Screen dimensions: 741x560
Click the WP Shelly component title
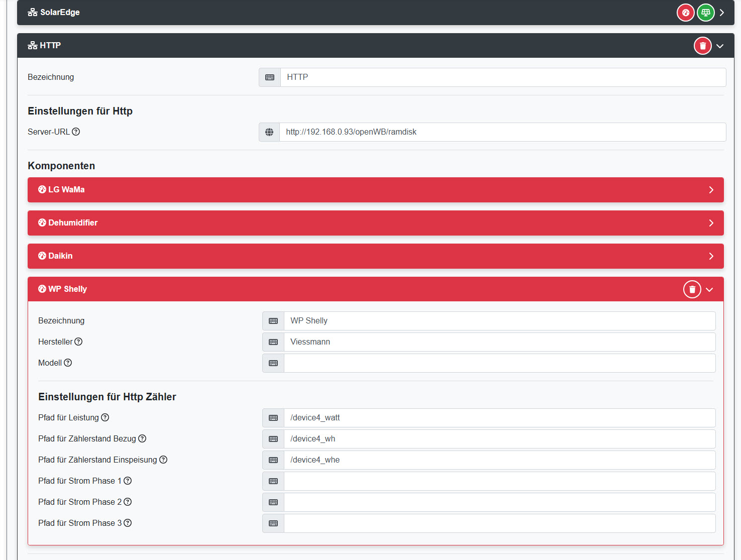[x=67, y=289]
